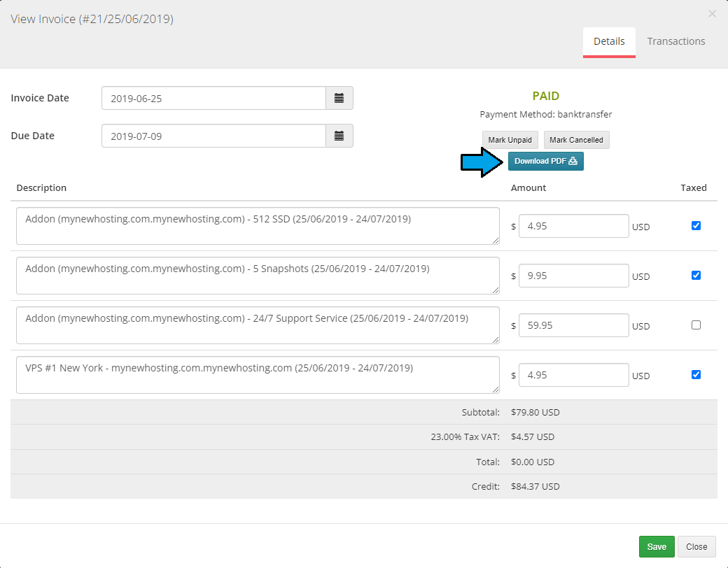Select the Tax VAT value $4.57 USD
Image resolution: width=728 pixels, height=568 pixels.
click(533, 436)
